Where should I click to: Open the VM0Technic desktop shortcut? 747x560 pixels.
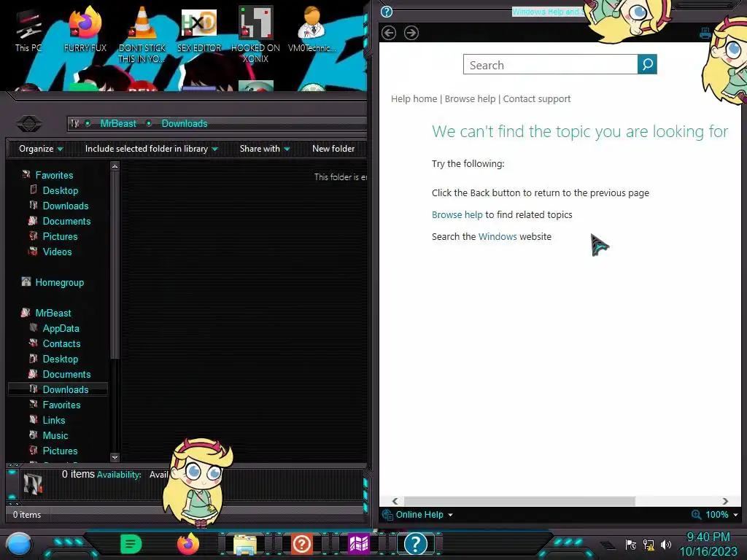point(312,29)
